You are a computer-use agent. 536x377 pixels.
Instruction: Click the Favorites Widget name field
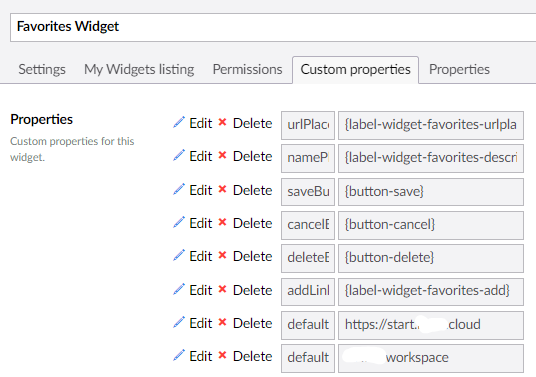click(273, 27)
